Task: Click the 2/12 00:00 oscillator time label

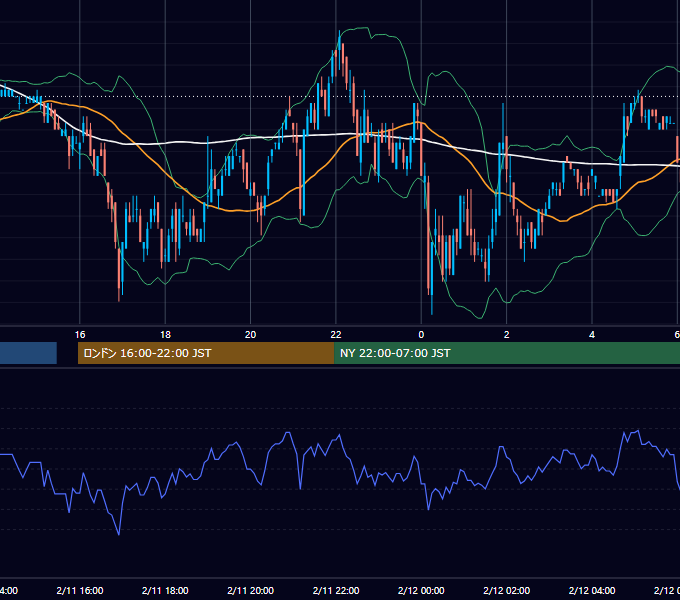Action: coord(421,590)
